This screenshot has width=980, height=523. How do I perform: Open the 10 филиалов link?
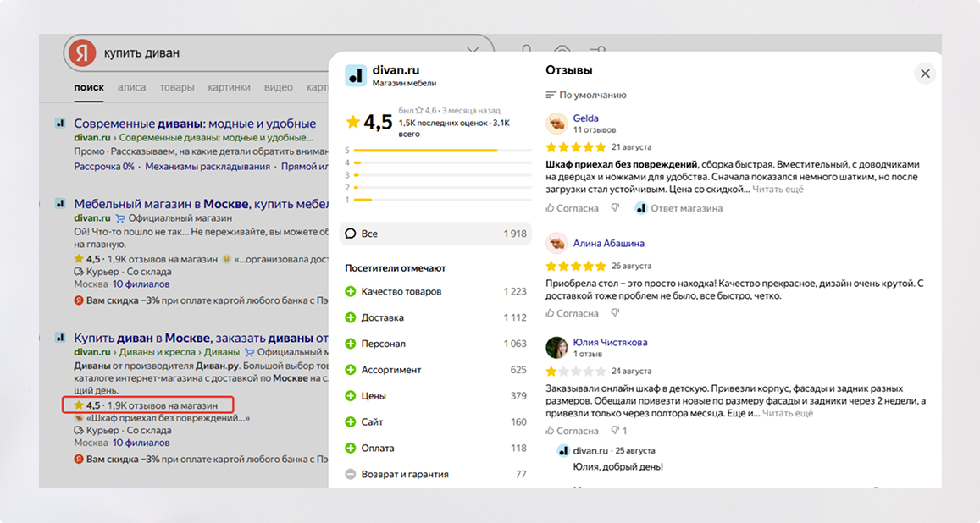pos(139,443)
